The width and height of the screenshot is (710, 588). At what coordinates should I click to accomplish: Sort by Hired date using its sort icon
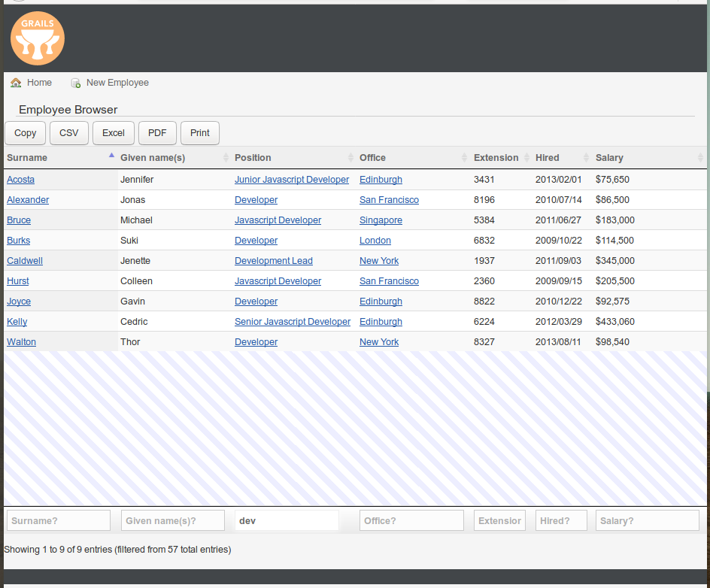pyautogui.click(x=585, y=158)
